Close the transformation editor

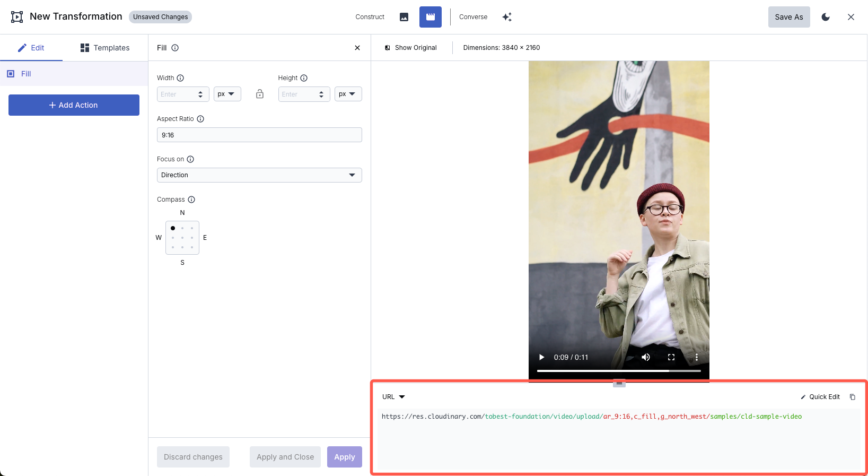pos(851,17)
